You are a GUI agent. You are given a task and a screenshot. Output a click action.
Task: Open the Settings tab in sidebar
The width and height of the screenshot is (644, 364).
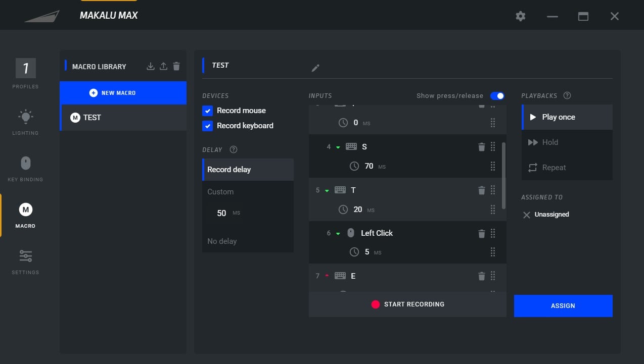click(x=25, y=262)
